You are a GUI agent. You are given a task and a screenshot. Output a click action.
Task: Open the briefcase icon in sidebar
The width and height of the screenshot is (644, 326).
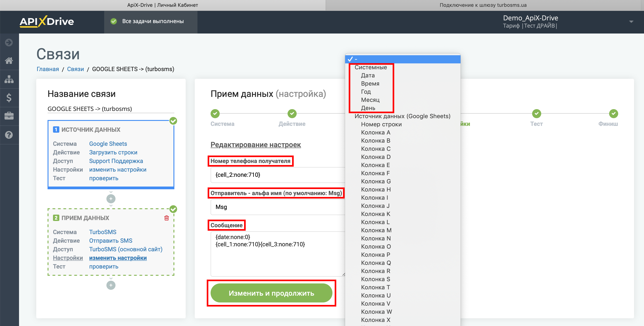click(x=9, y=116)
